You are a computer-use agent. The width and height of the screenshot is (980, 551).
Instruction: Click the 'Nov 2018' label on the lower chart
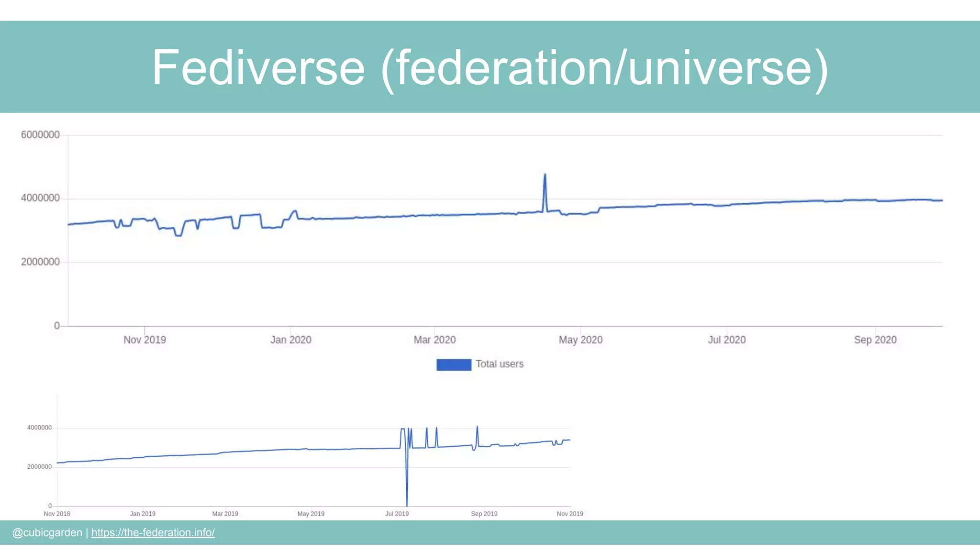click(x=57, y=514)
